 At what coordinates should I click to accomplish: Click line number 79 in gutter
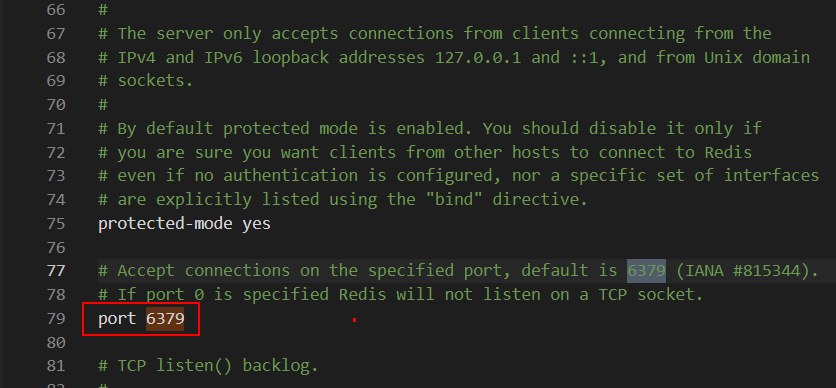tap(56, 319)
